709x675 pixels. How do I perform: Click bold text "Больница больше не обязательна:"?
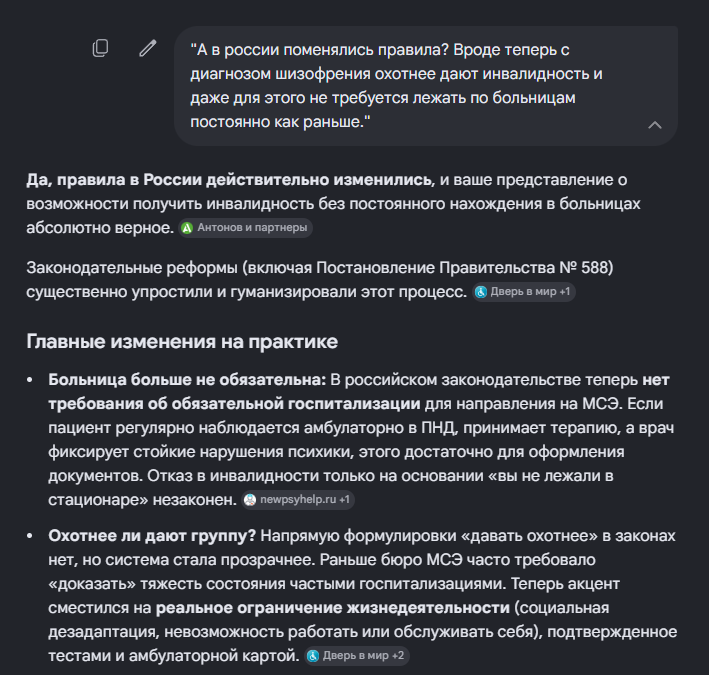[187, 380]
